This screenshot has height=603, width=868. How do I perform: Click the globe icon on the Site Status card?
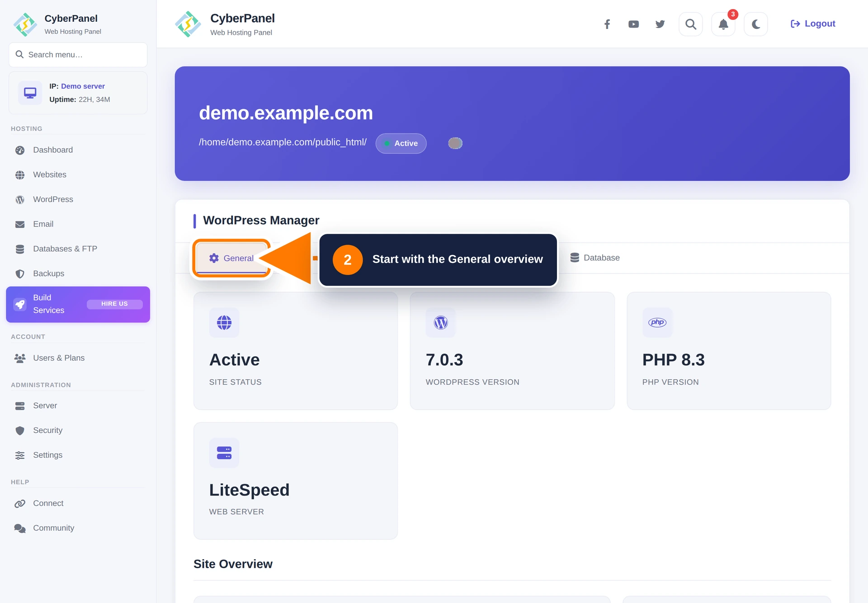pos(224,323)
